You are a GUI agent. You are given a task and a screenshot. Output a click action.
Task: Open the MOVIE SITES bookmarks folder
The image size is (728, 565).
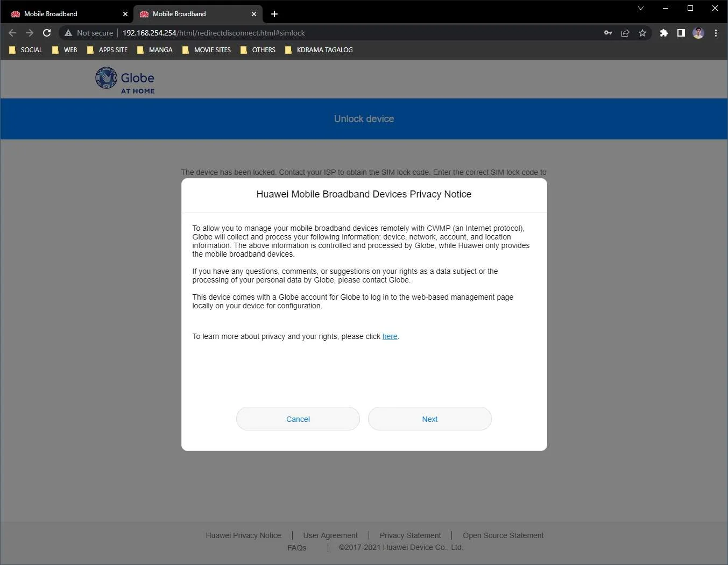click(x=207, y=50)
